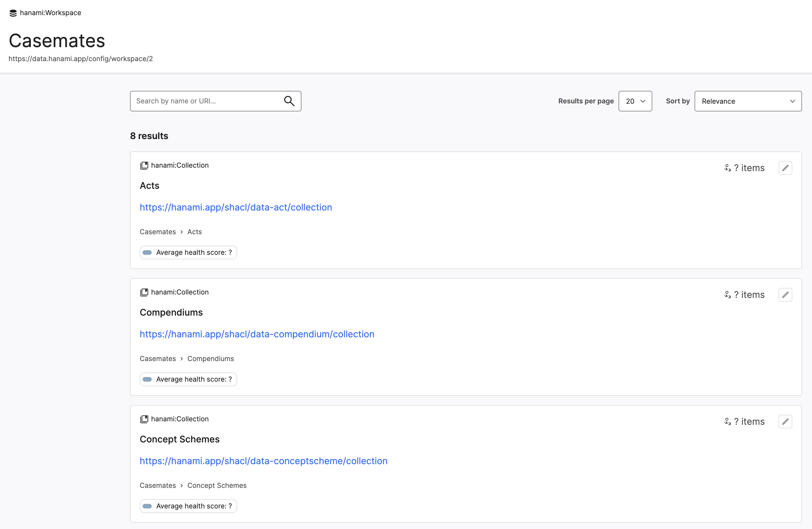Click the edit icon for Acts collection
812x529 pixels.
coord(785,168)
